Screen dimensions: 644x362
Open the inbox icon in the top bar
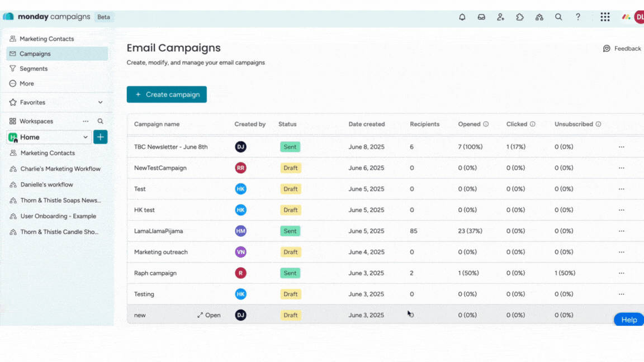pos(481,17)
